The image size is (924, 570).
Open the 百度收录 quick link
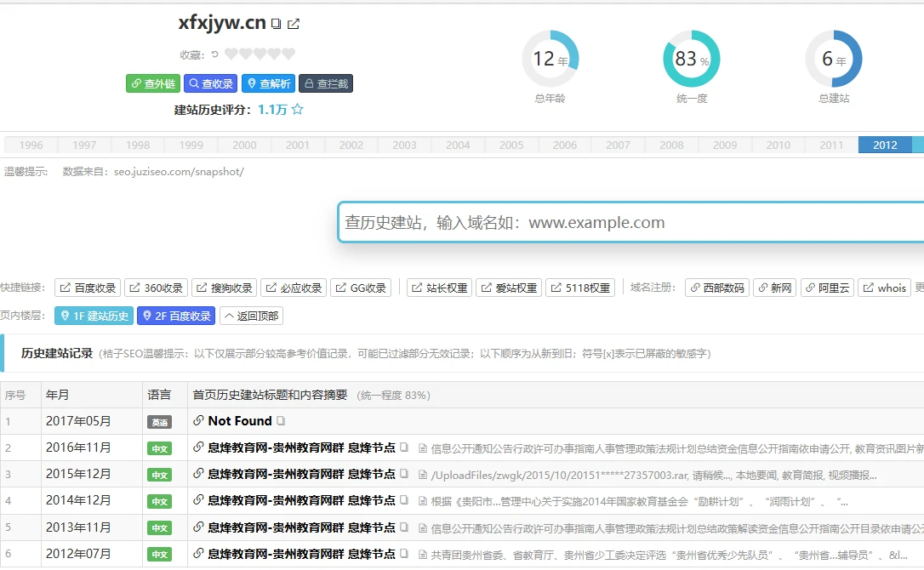point(88,288)
